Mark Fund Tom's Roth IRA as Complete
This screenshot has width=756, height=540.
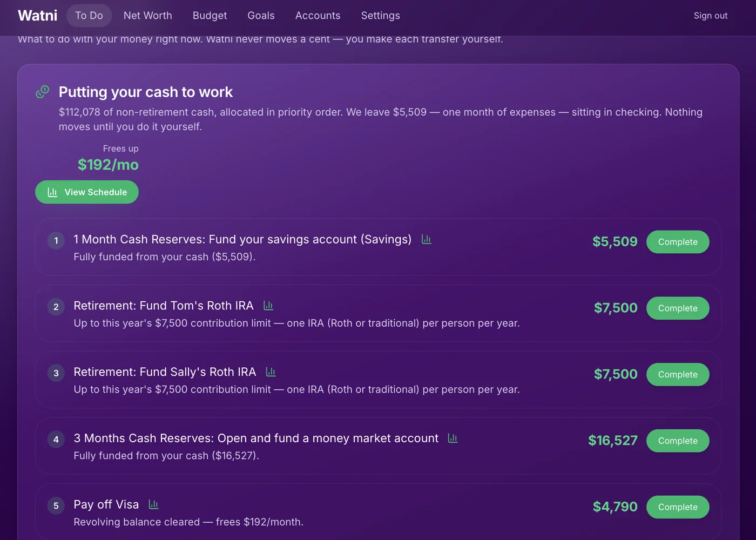tap(678, 308)
